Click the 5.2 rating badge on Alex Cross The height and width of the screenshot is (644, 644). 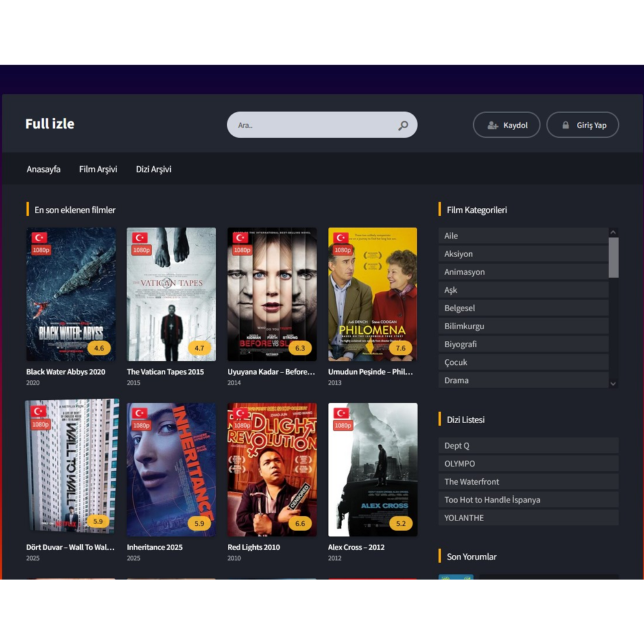coord(400,523)
